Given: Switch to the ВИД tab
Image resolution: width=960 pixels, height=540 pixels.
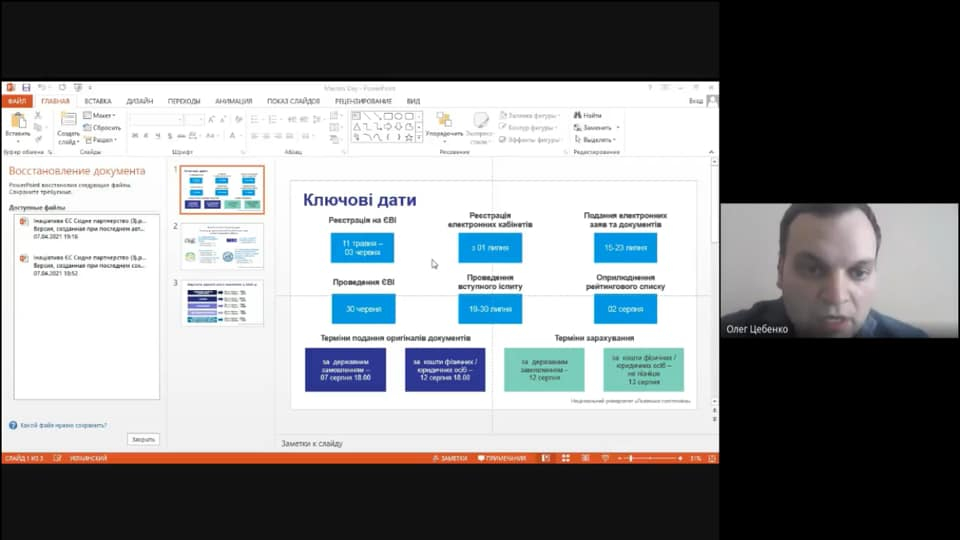Looking at the screenshot, I should (413, 101).
